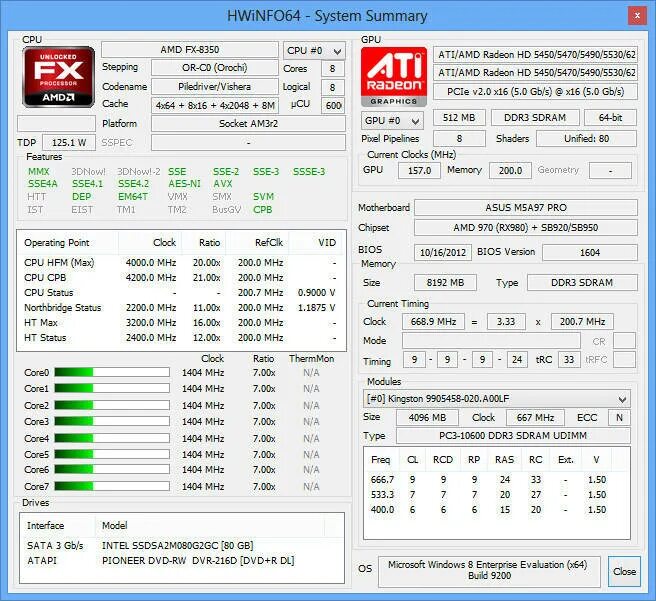The image size is (656, 601).
Task: Click the SSE4A feature label
Action: tap(43, 184)
